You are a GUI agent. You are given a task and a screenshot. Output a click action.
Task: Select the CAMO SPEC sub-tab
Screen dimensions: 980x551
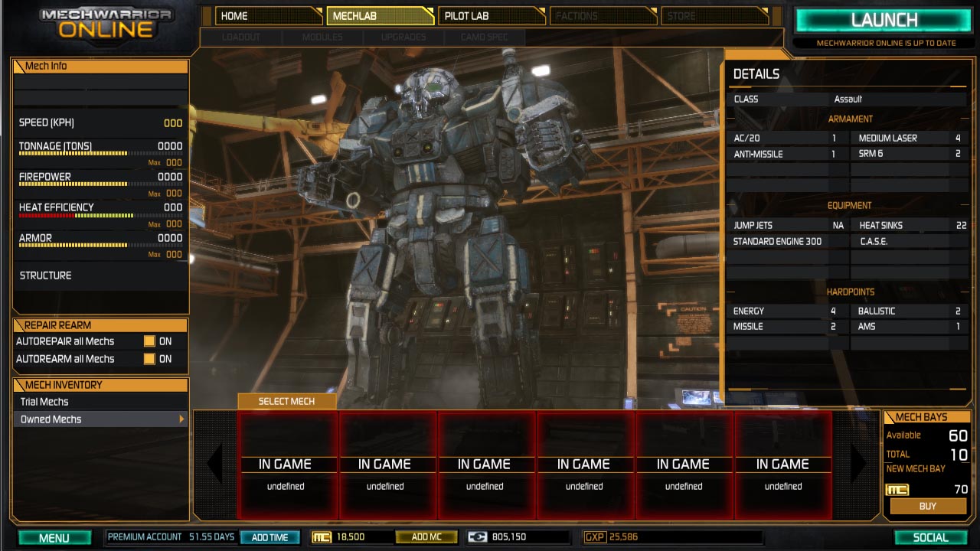(484, 37)
